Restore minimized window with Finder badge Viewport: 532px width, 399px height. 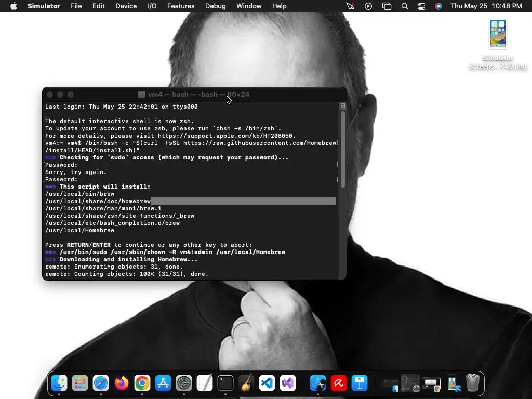(389, 383)
